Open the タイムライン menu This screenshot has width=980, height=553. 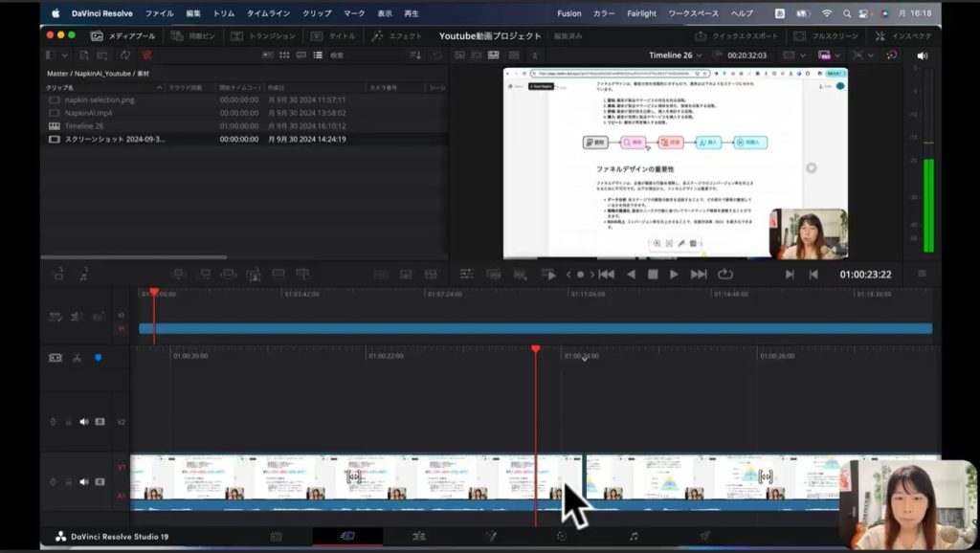(x=268, y=13)
